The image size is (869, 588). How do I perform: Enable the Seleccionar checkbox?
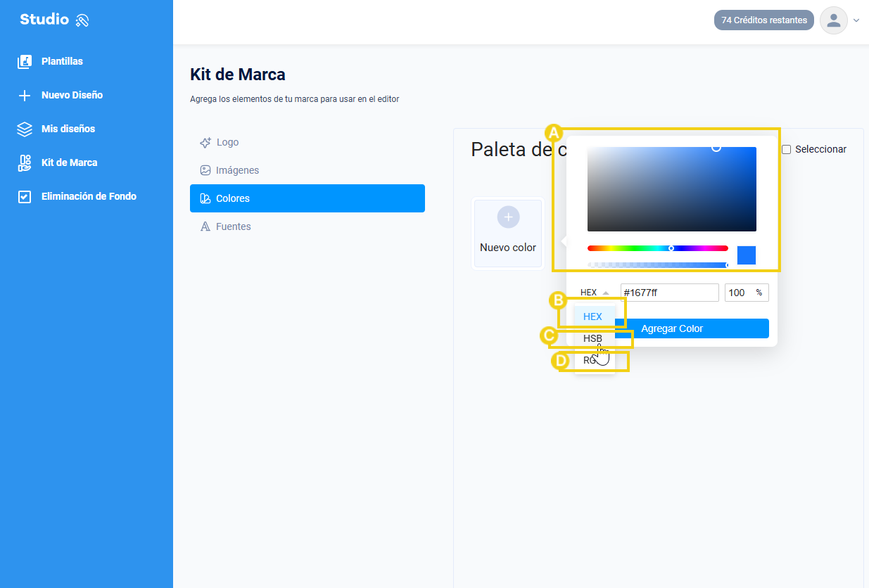[787, 149]
